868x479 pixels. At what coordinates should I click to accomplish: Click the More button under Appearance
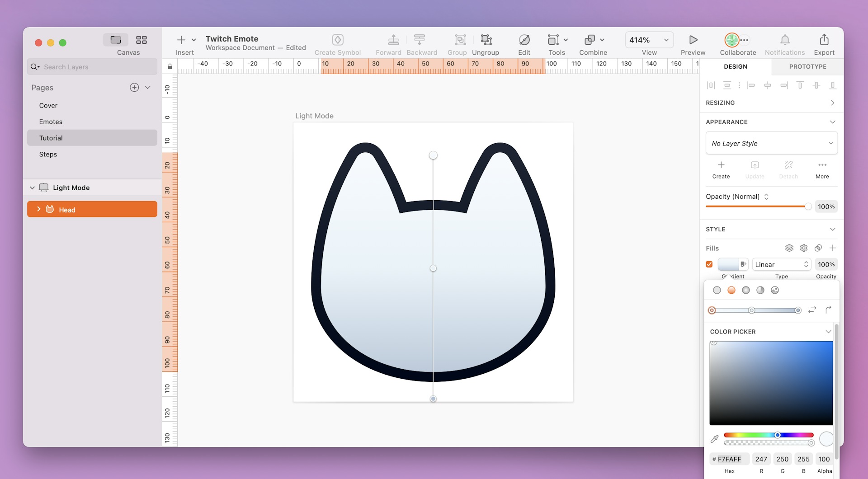(822, 169)
